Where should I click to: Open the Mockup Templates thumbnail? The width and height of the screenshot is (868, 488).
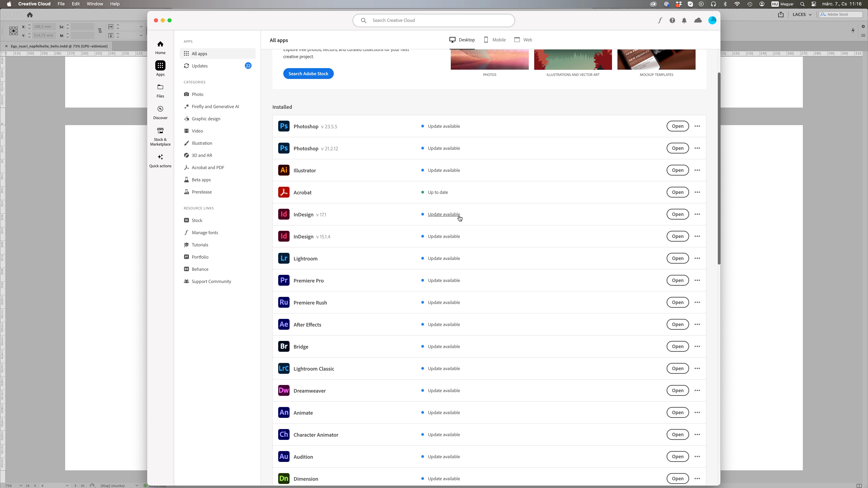[656, 60]
